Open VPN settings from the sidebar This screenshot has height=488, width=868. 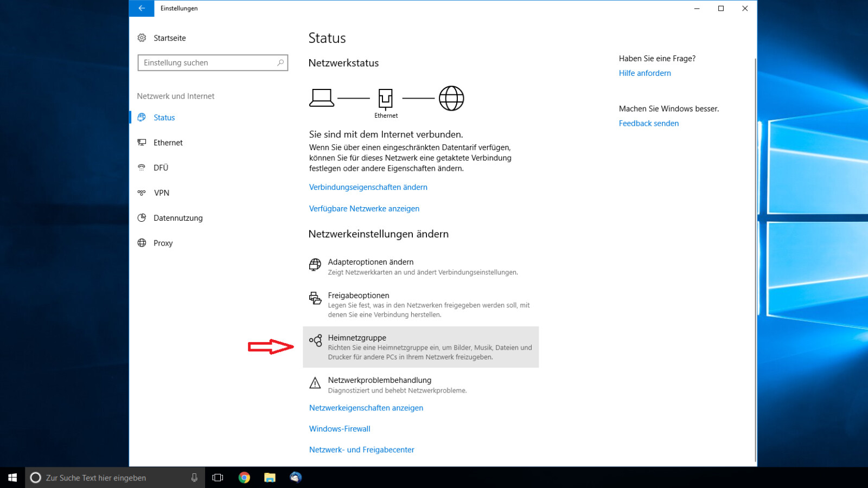tap(161, 192)
